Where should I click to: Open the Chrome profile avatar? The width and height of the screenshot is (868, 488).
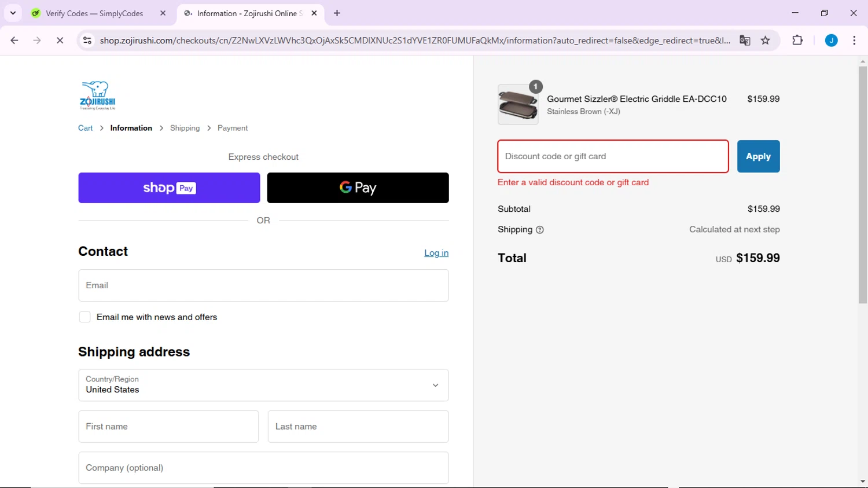click(831, 41)
